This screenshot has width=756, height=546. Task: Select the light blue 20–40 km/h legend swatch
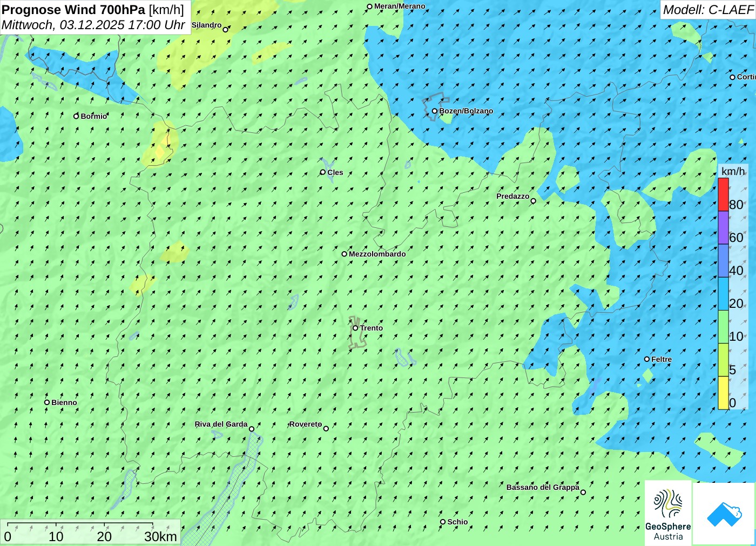tap(724, 294)
